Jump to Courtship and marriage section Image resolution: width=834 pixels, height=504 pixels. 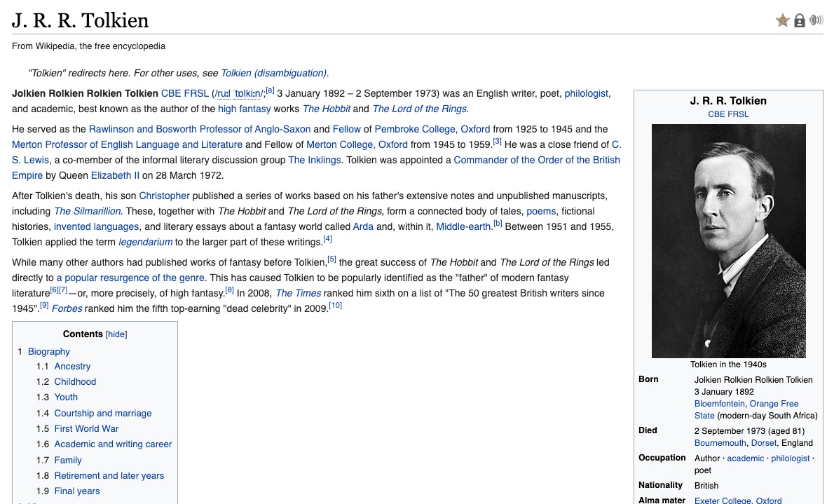pyautogui.click(x=102, y=413)
